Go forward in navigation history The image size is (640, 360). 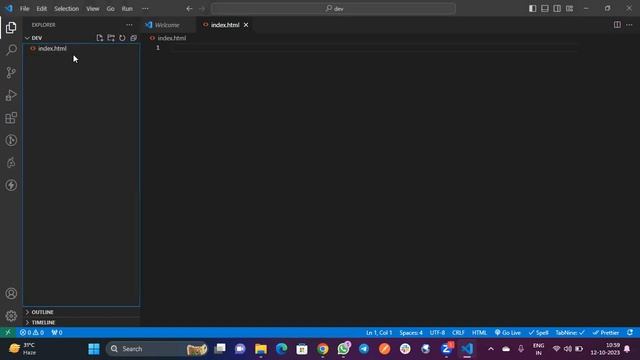(x=202, y=9)
